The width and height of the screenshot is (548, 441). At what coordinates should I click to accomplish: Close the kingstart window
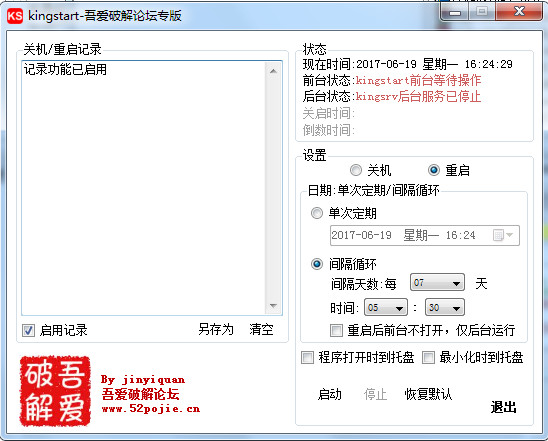point(519,12)
